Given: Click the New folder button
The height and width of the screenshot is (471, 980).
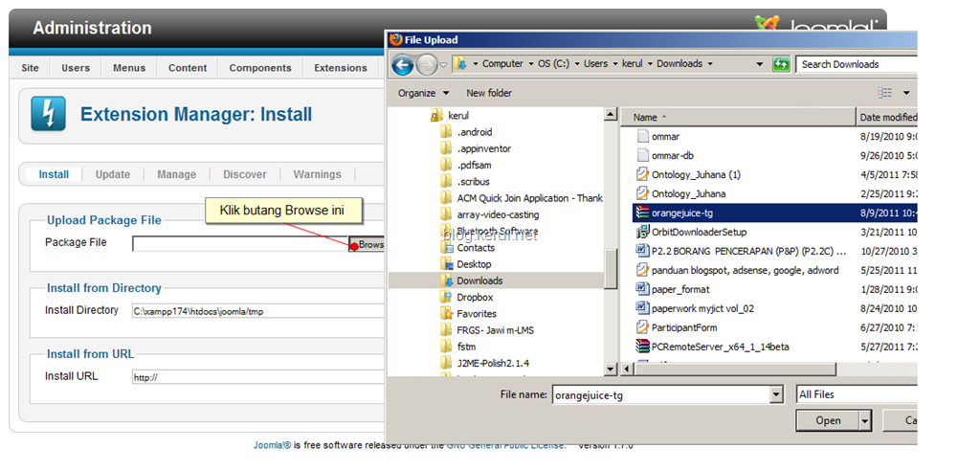Looking at the screenshot, I should pos(489,93).
